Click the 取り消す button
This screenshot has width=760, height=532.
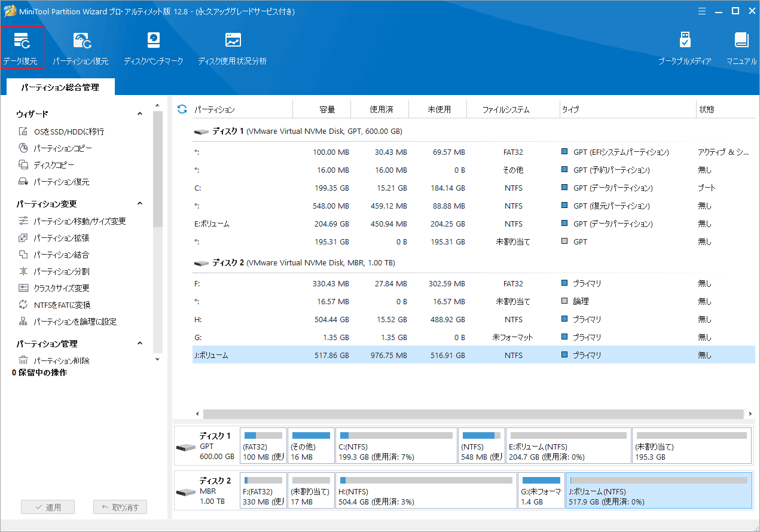(120, 507)
